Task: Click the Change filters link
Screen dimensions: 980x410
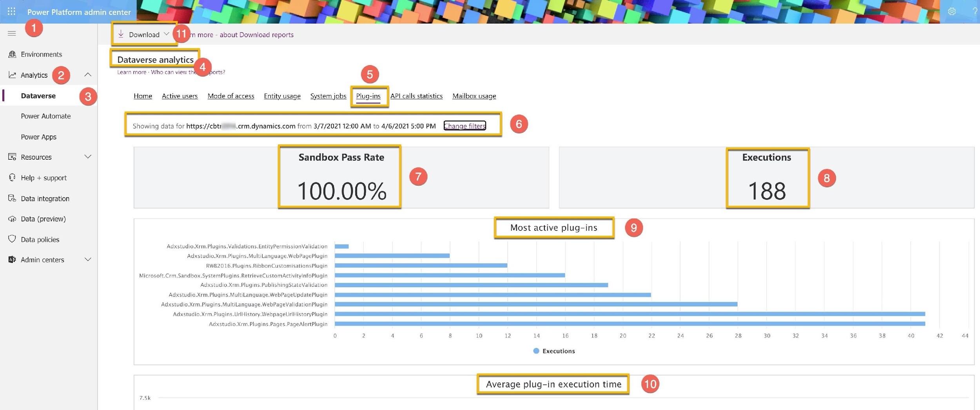Action: 465,126
